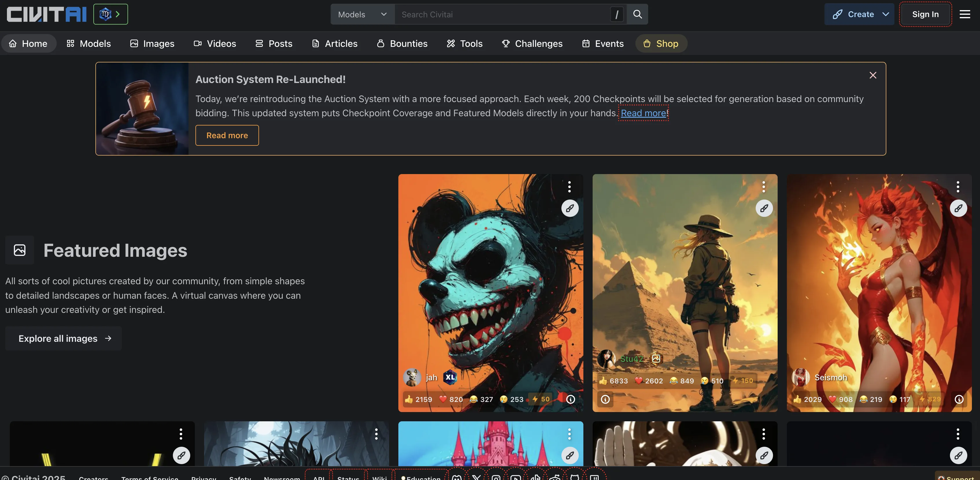Go to the Home tab
This screenshot has width=980, height=480.
click(29, 43)
